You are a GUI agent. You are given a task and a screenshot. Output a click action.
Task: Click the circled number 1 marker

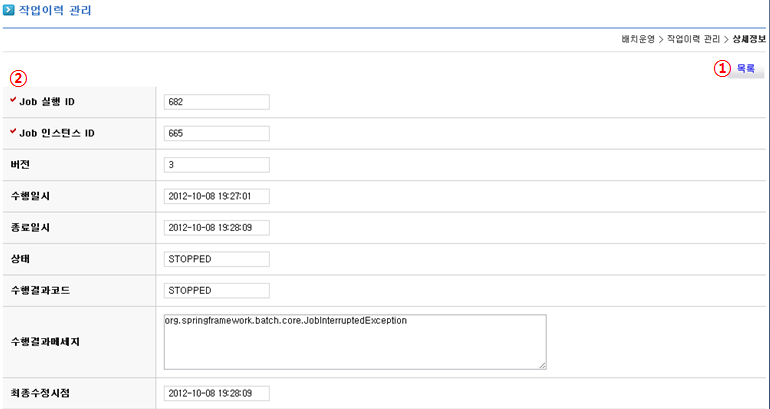tap(720, 69)
